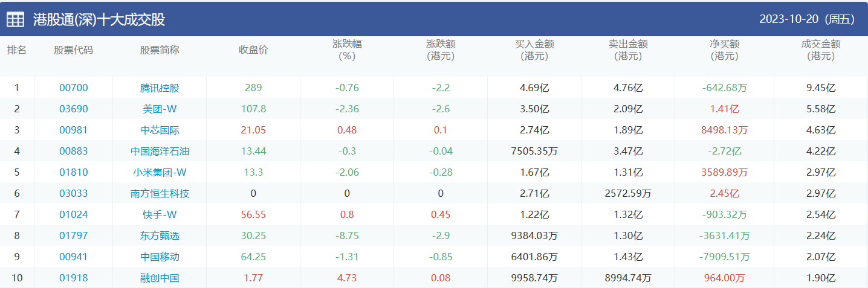The height and width of the screenshot is (288, 868).
Task: Open stock code 00700 link
Action: pos(73,88)
